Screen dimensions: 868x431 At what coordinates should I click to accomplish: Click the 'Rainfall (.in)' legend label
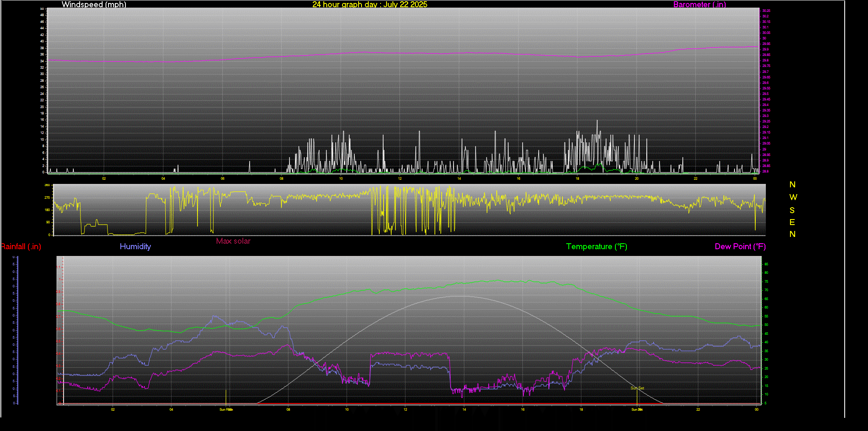[x=21, y=246]
